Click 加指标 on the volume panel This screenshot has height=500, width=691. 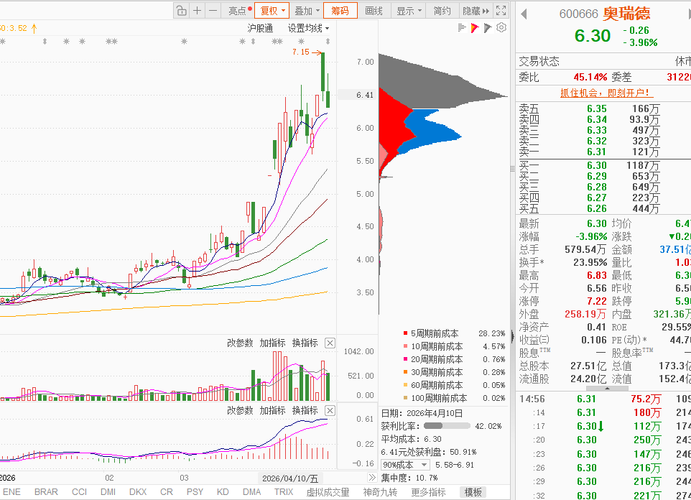[272, 343]
